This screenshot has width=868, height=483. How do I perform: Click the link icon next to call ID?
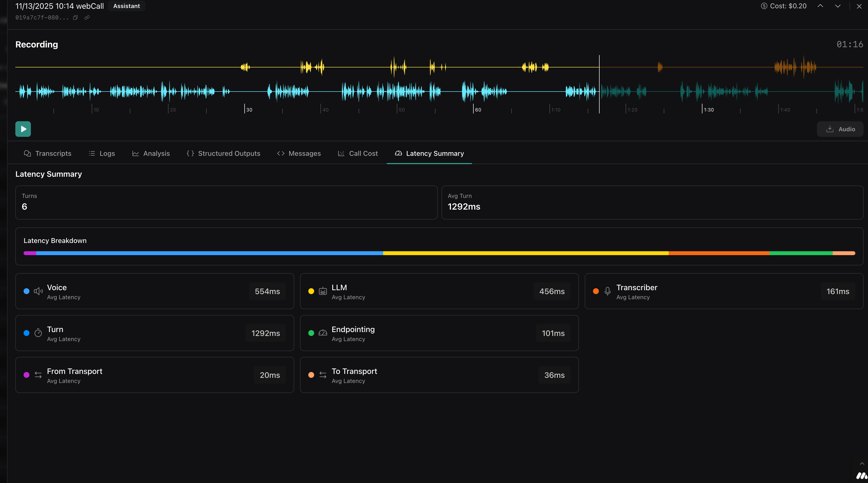[x=87, y=18]
